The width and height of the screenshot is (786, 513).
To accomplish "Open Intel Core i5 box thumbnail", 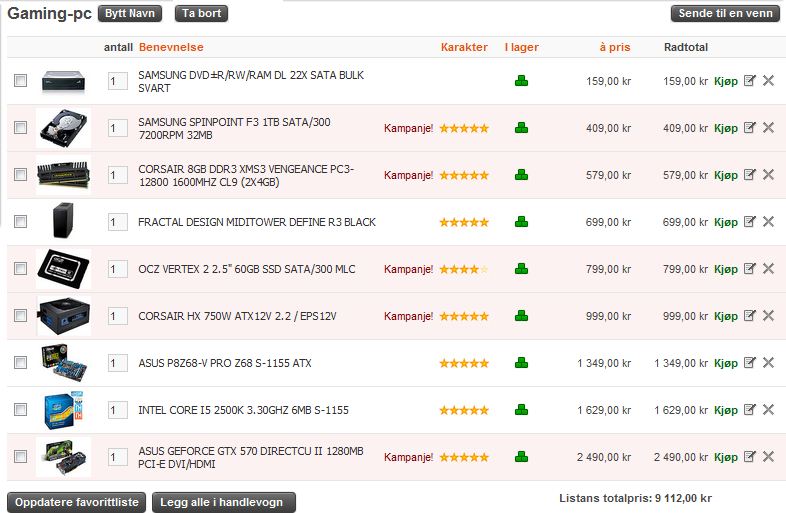I will pos(64,410).
